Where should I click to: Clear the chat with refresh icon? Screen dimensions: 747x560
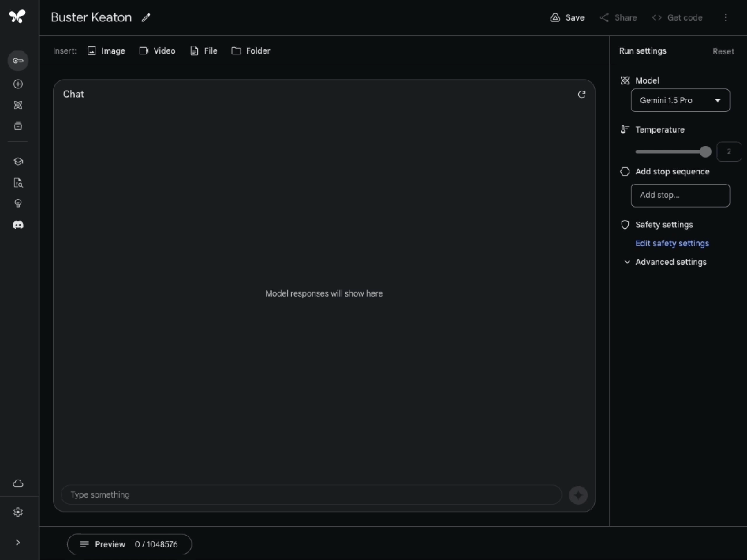[x=582, y=94]
